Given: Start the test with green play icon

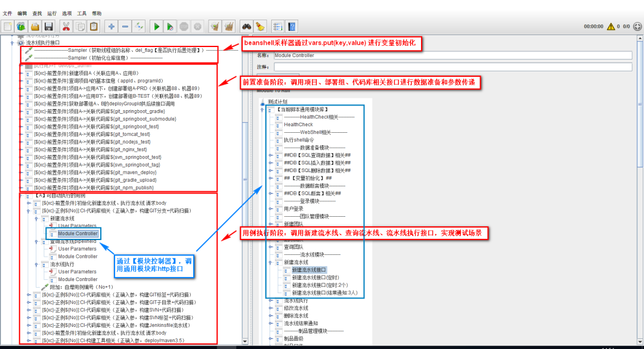Looking at the screenshot, I should 156,26.
